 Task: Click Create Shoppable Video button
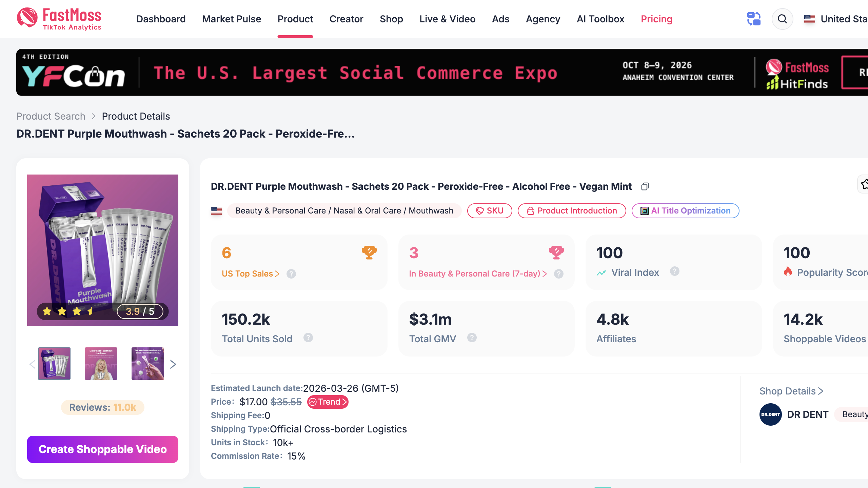[103, 449]
